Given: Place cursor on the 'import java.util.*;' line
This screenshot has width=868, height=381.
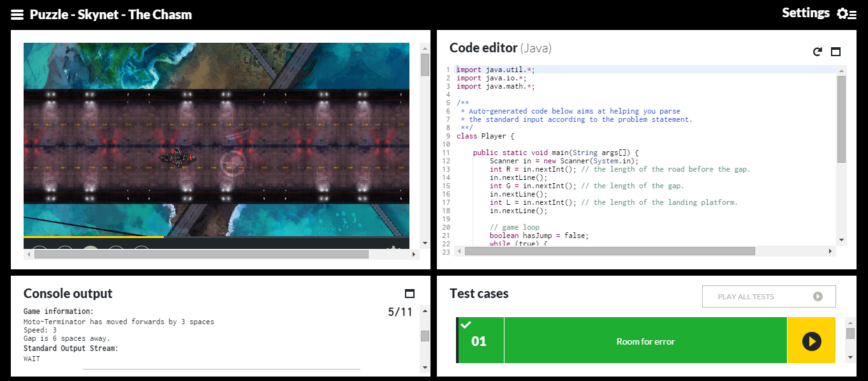Looking at the screenshot, I should 496,70.
